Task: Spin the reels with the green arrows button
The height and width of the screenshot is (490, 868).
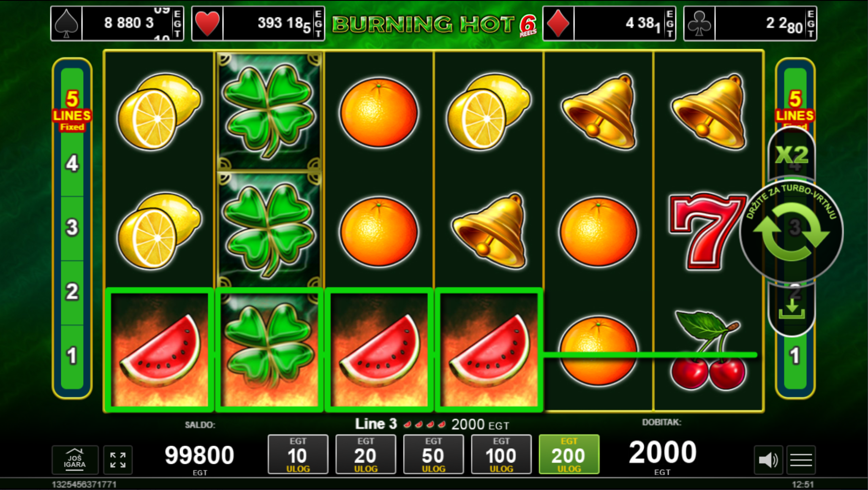Action: pos(791,231)
